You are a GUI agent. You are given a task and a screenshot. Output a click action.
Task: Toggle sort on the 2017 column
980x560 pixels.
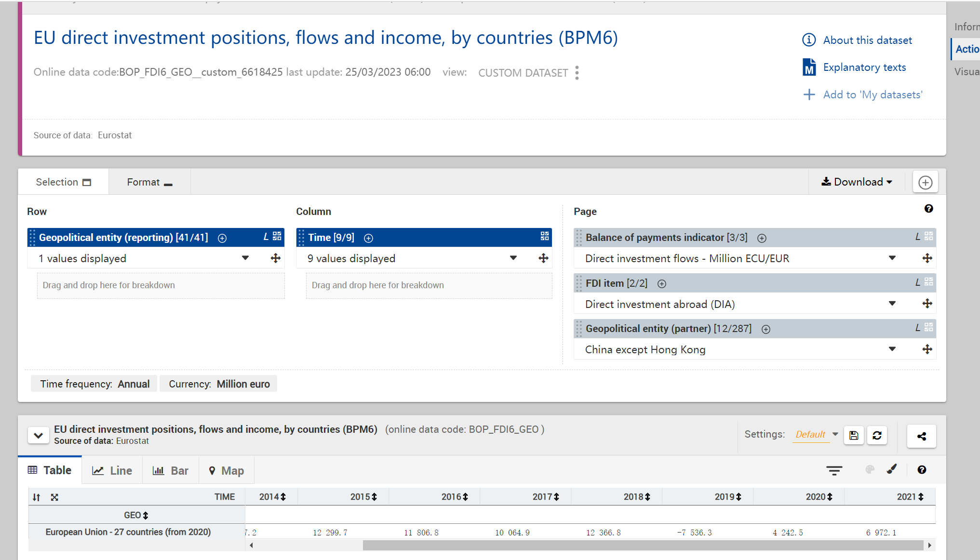556,497
